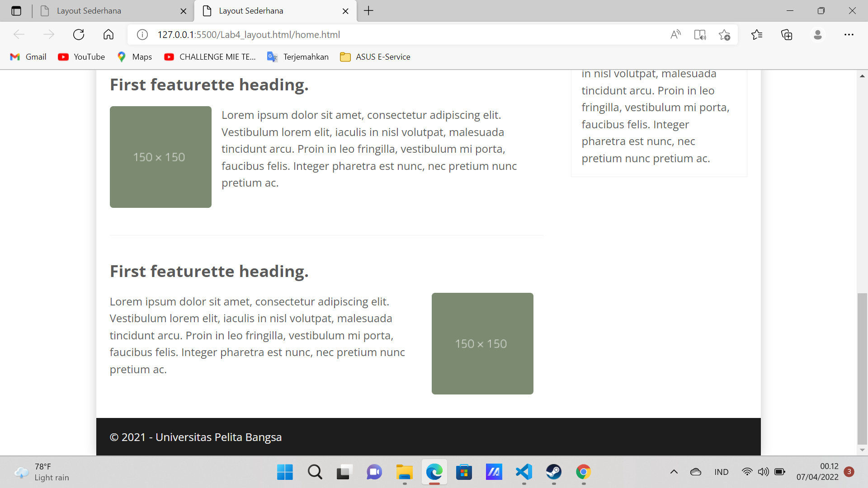This screenshot has width=868, height=488.
Task: Close the first Layout Sederhana tab
Action: [x=183, y=11]
